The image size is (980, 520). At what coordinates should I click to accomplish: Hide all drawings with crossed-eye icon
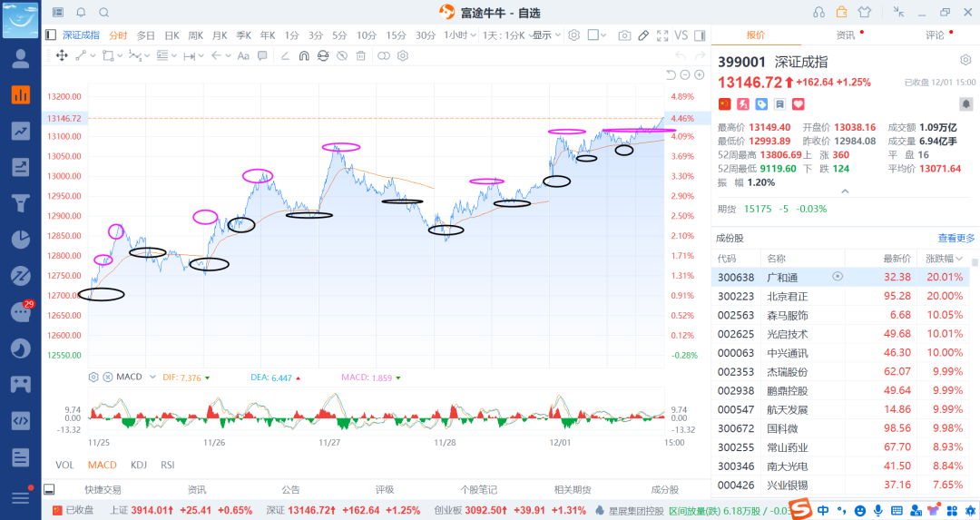342,55
